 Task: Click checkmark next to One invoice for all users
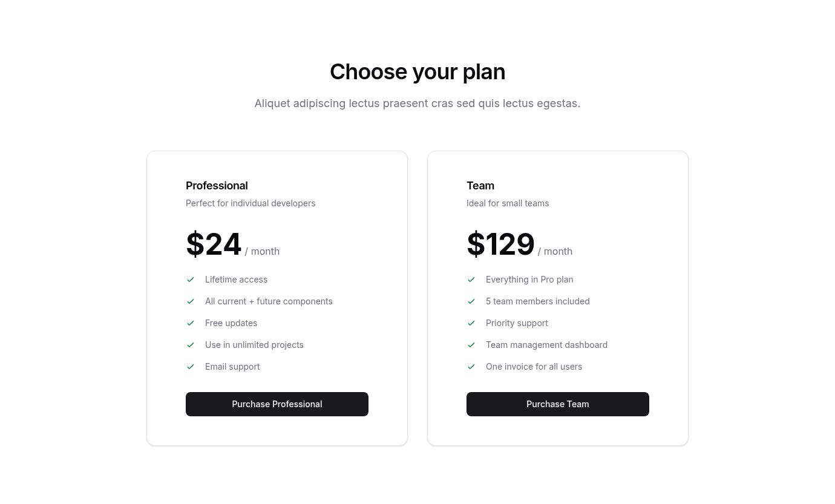(x=471, y=367)
